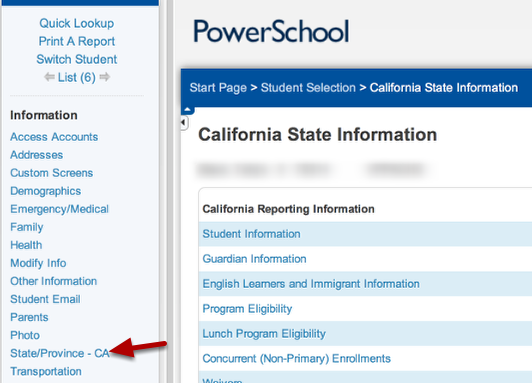Go to previous student with left arrow
This screenshot has height=383, width=532.
click(x=49, y=77)
